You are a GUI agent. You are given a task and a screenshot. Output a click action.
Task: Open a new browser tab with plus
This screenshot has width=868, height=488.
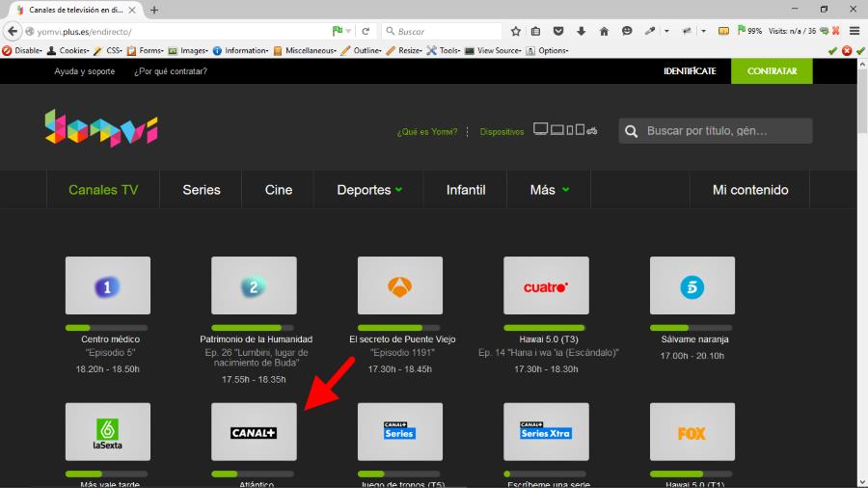154,10
